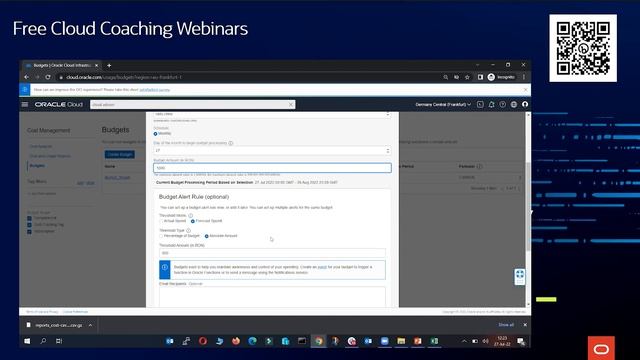Screen dimensions: 640x360
Task: Click Show all downloads
Action: [506, 325]
